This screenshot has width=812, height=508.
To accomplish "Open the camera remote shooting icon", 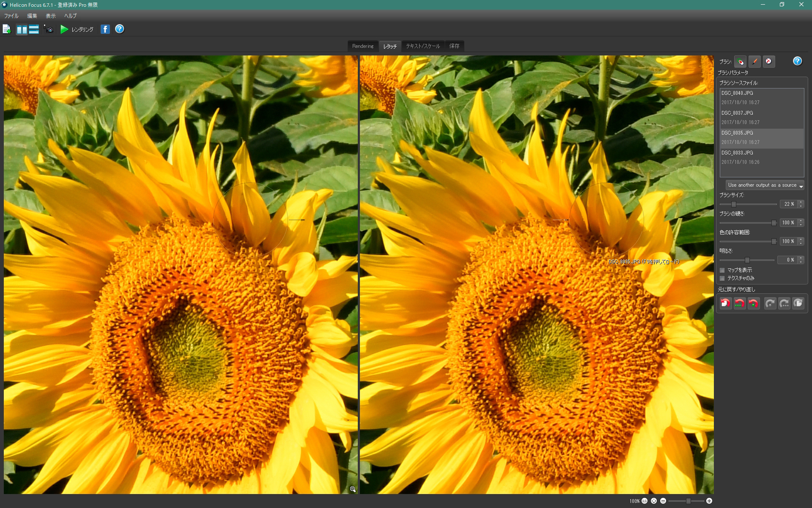I will [49, 29].
